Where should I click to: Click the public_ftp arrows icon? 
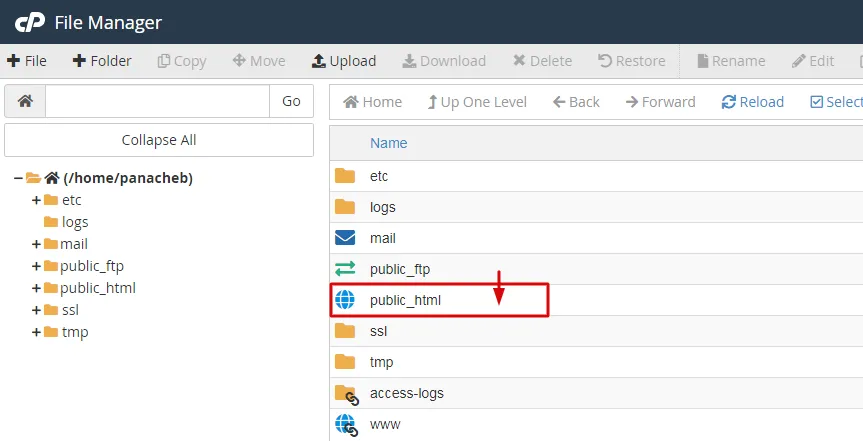point(345,269)
